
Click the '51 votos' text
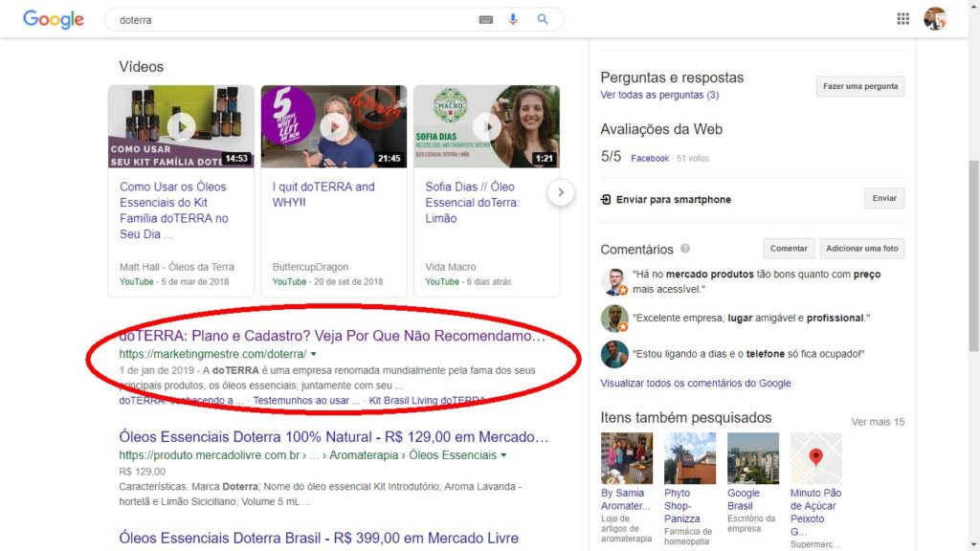click(693, 159)
